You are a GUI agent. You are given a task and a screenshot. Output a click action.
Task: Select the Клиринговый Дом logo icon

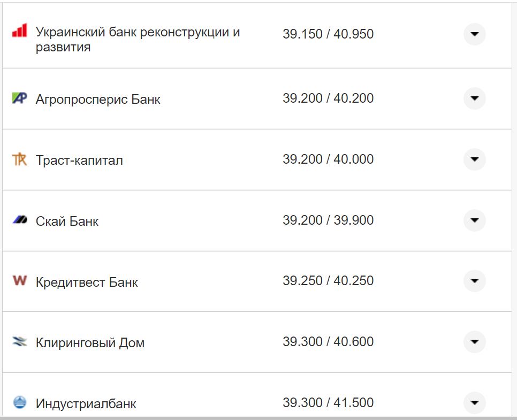coord(19,341)
